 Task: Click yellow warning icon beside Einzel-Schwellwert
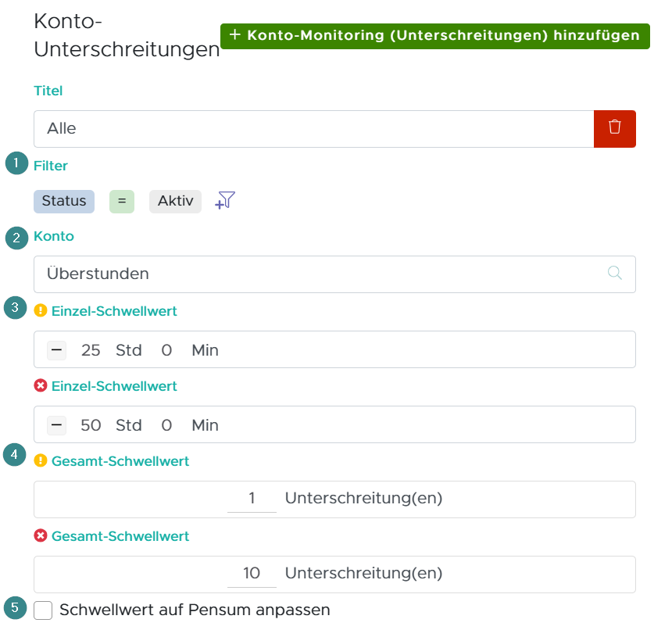[x=41, y=311]
